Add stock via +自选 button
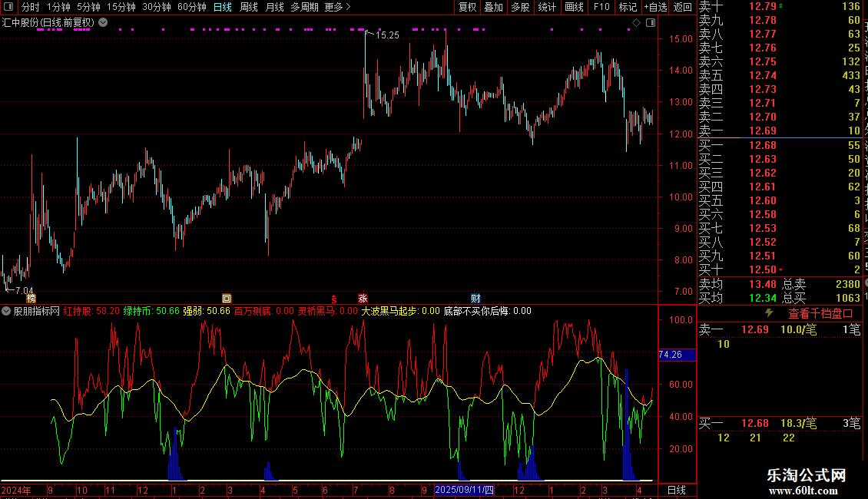This screenshot has width=868, height=499. (x=656, y=7)
